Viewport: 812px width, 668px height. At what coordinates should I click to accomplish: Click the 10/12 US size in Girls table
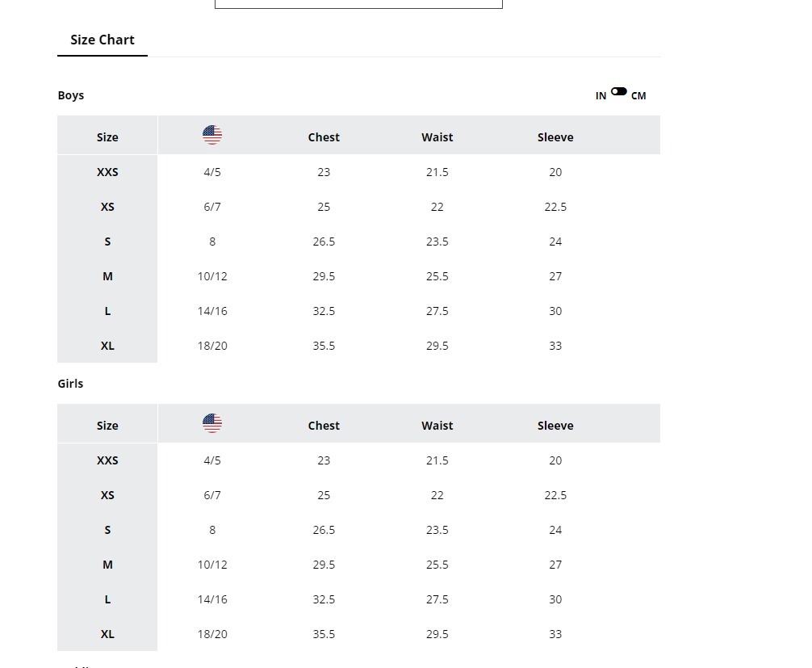click(x=212, y=565)
